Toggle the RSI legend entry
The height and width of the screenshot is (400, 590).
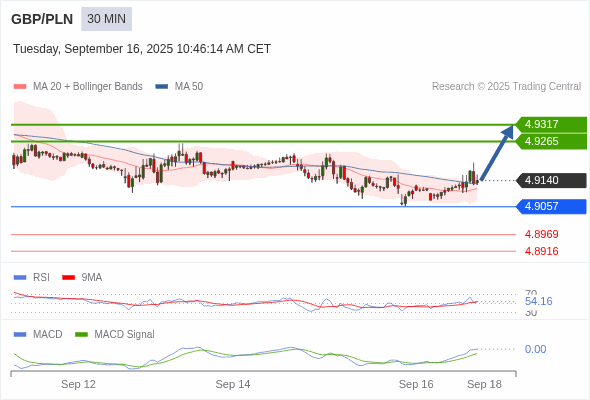click(x=32, y=277)
